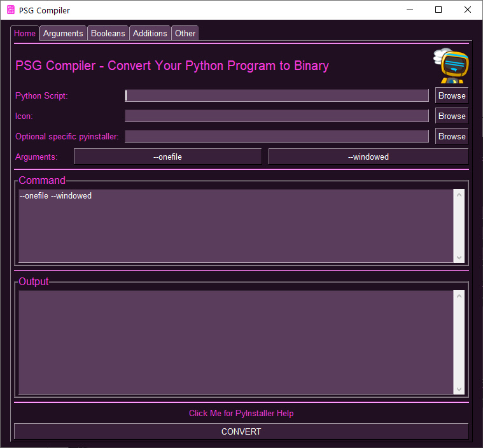The height and width of the screenshot is (448, 483).
Task: Click inside the Command text box
Action: [236, 226]
